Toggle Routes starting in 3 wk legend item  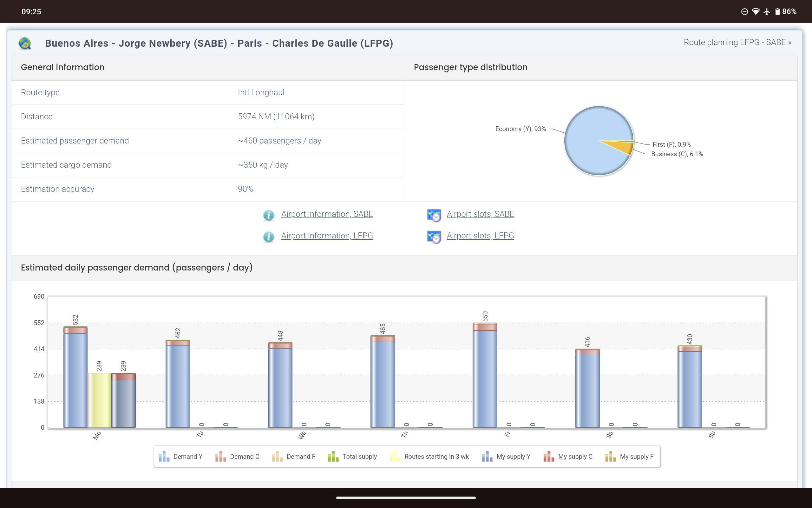tap(429, 457)
